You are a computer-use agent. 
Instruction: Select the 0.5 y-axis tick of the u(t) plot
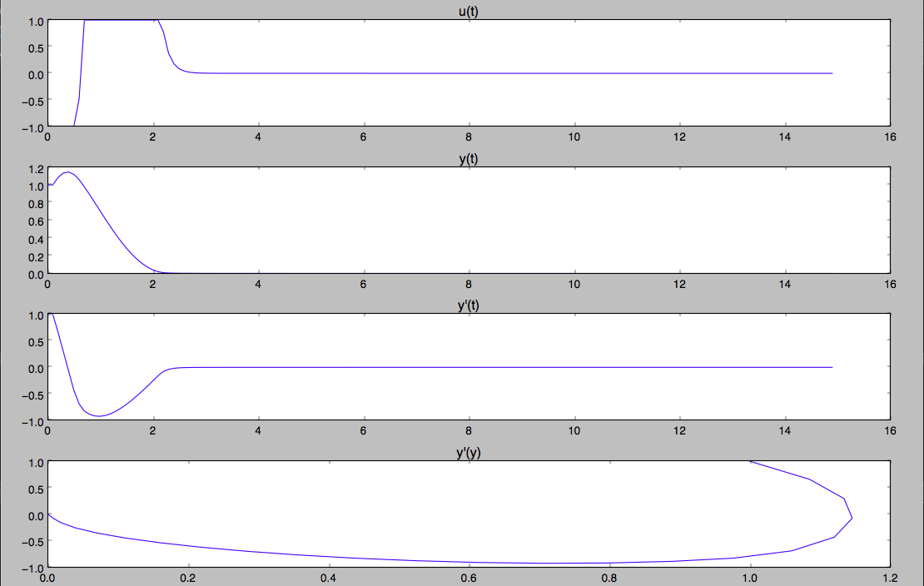36,48
